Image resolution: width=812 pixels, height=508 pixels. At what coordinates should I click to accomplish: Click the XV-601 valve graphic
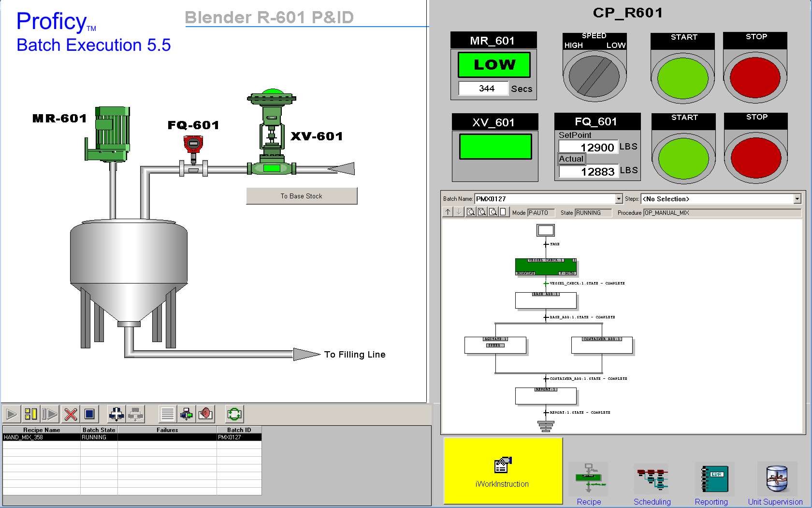pos(271,132)
